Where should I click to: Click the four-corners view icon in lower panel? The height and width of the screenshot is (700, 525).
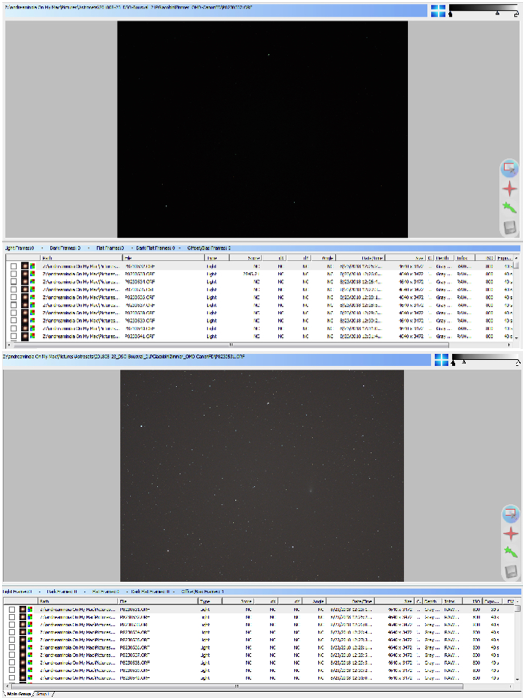pyautogui.click(x=441, y=360)
